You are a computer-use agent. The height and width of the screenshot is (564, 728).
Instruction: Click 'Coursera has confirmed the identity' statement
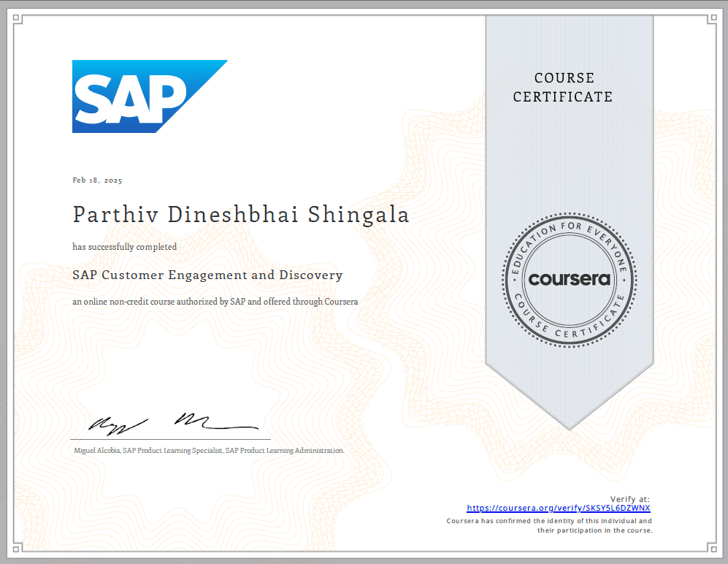[x=549, y=525]
